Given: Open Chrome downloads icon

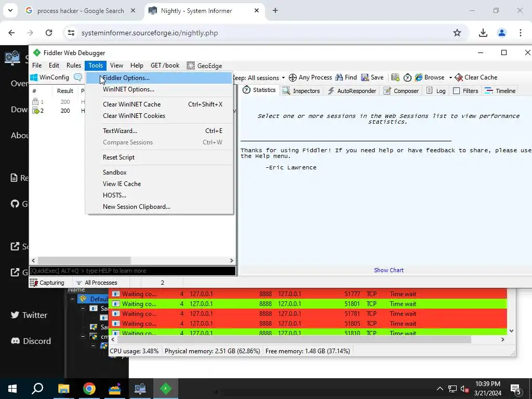Looking at the screenshot, I should click(x=483, y=33).
